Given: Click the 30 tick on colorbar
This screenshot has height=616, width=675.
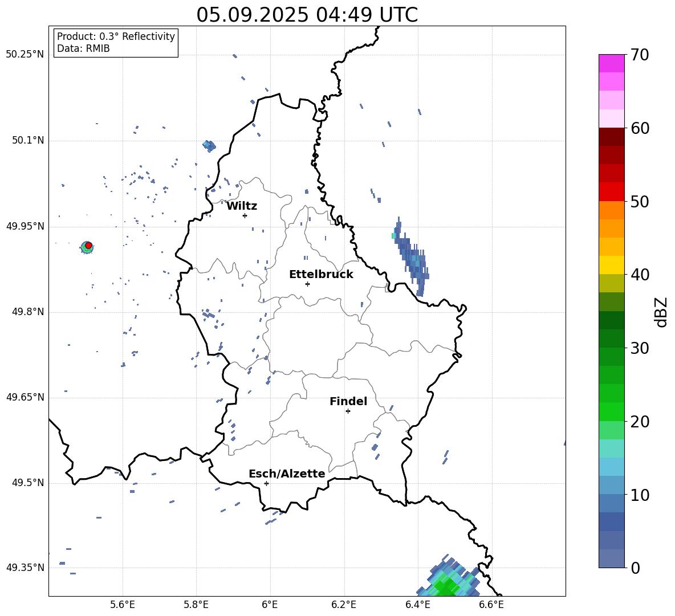Looking at the screenshot, I should [640, 348].
